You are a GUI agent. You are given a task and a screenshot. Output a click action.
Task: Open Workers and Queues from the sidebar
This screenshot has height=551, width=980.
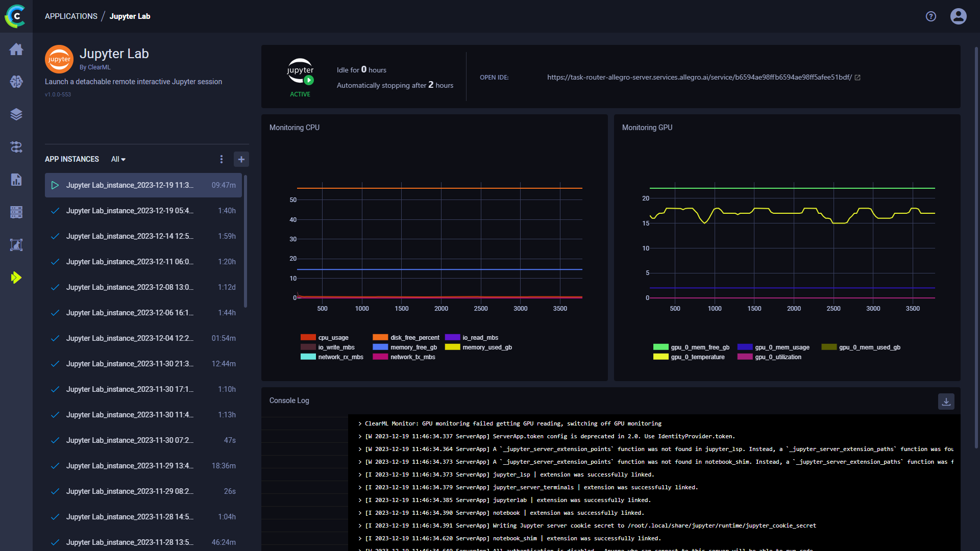[16, 212]
